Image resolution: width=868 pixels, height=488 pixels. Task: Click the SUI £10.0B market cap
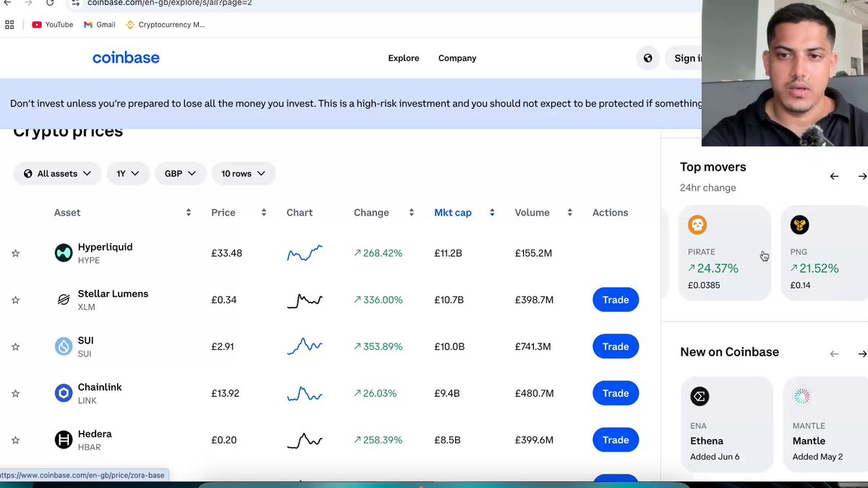[449, 347]
